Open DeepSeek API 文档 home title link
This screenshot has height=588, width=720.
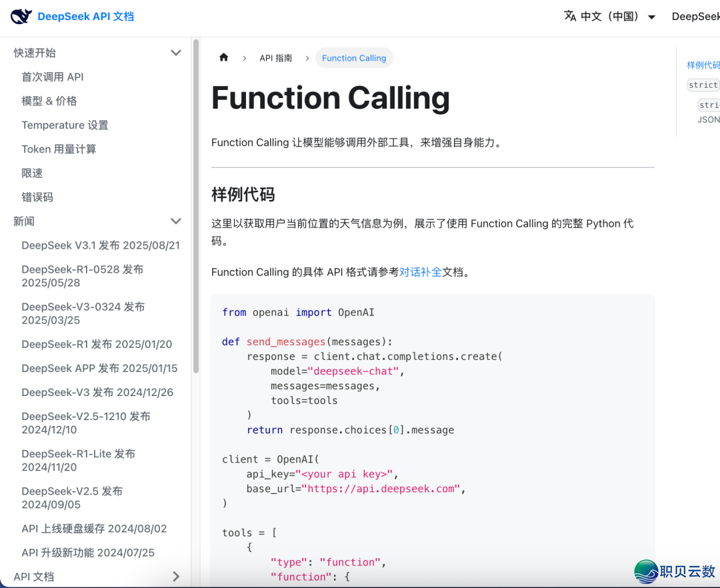click(86, 17)
